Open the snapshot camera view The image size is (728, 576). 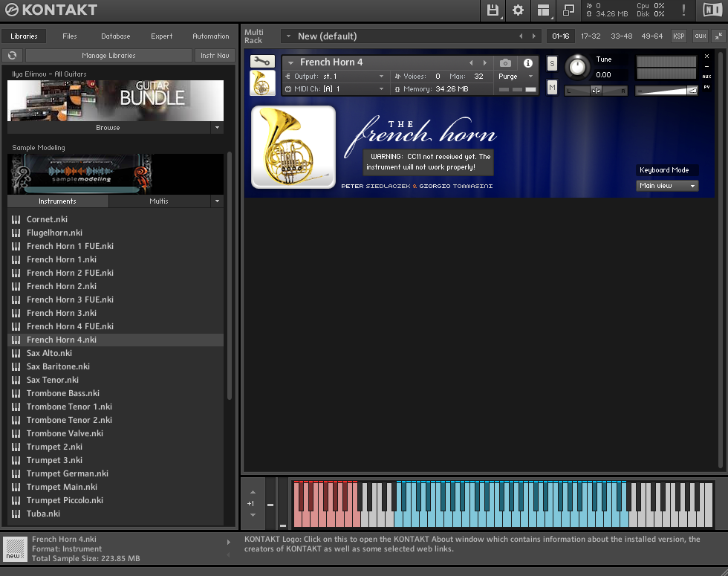505,62
